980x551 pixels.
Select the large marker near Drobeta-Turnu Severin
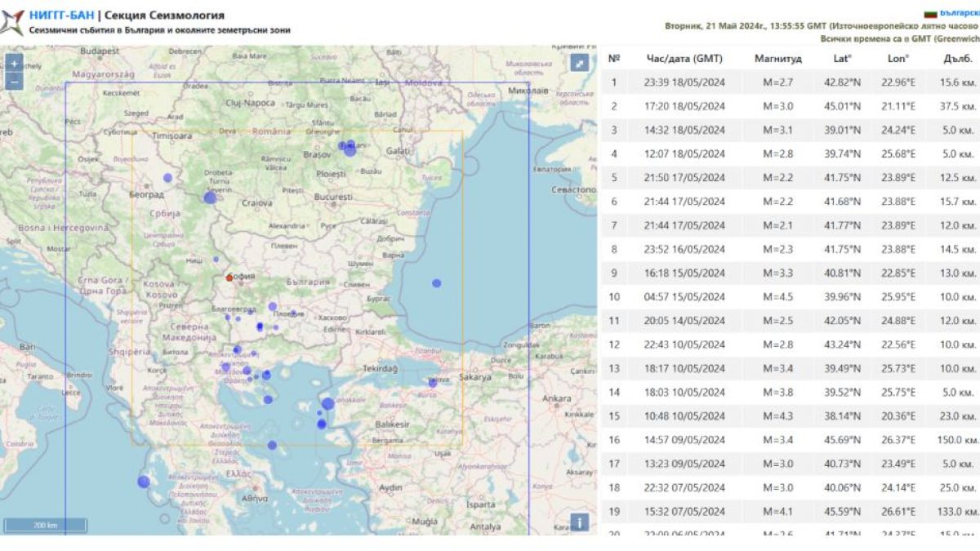pos(210,198)
